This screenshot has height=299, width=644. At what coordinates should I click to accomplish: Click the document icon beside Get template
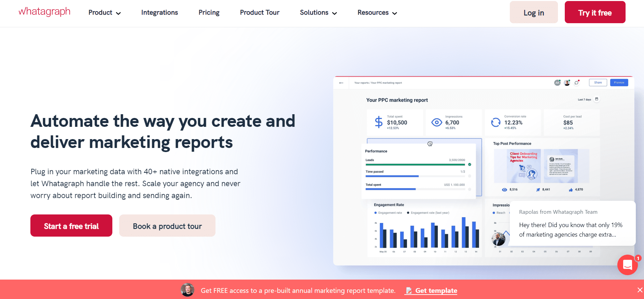[409, 290]
